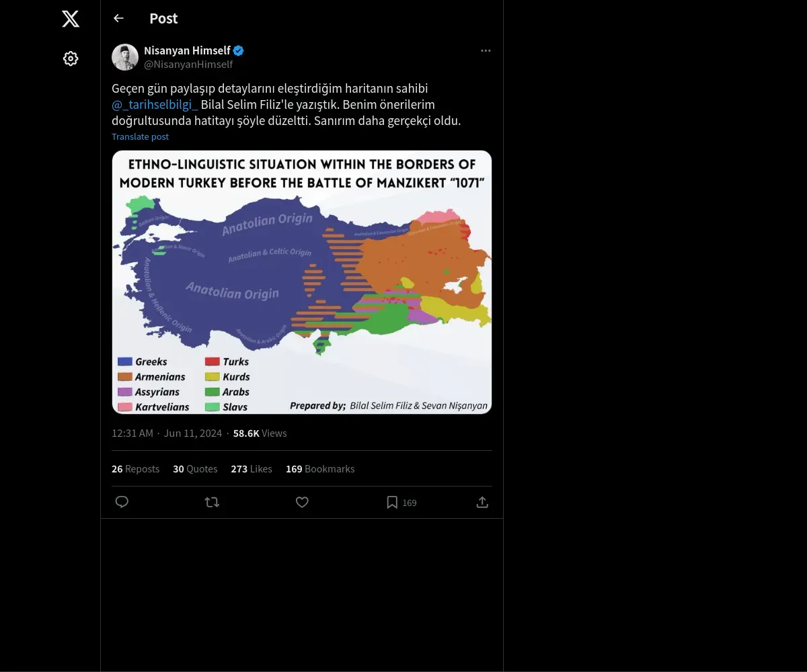Click Translate post link
Screen dimensions: 807x672
140,136
